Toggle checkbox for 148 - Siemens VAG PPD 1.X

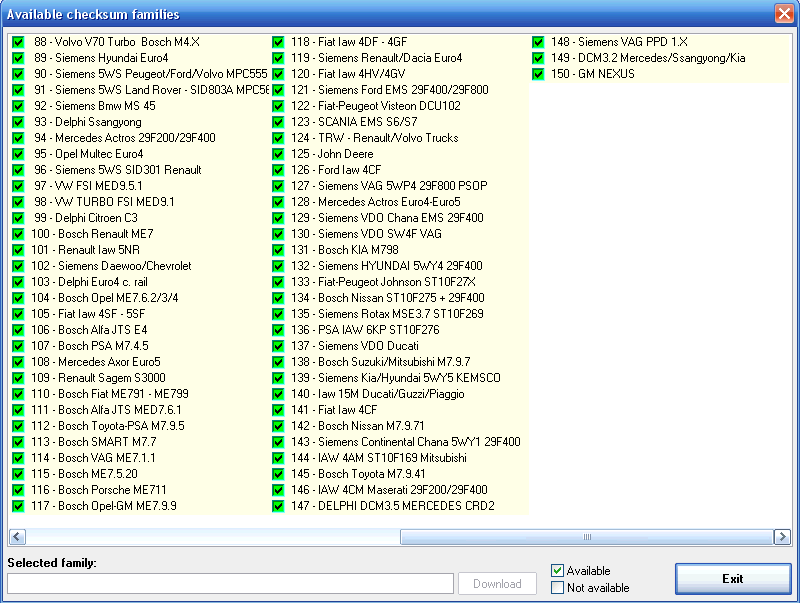pyautogui.click(x=538, y=42)
